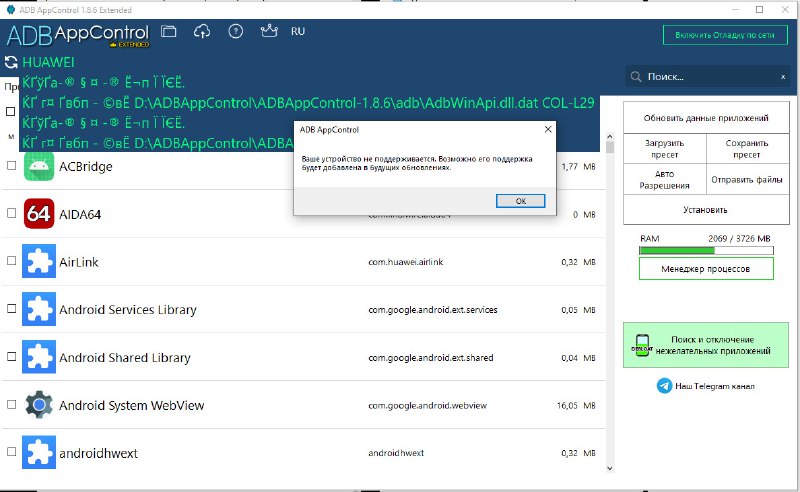800x492 pixels.
Task: Switch language via RU label
Action: 298,31
